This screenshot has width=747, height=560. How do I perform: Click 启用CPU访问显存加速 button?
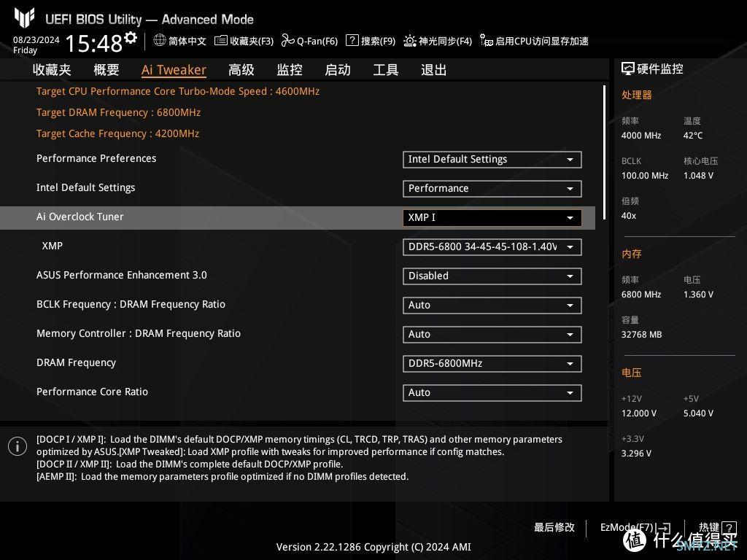[x=534, y=41]
